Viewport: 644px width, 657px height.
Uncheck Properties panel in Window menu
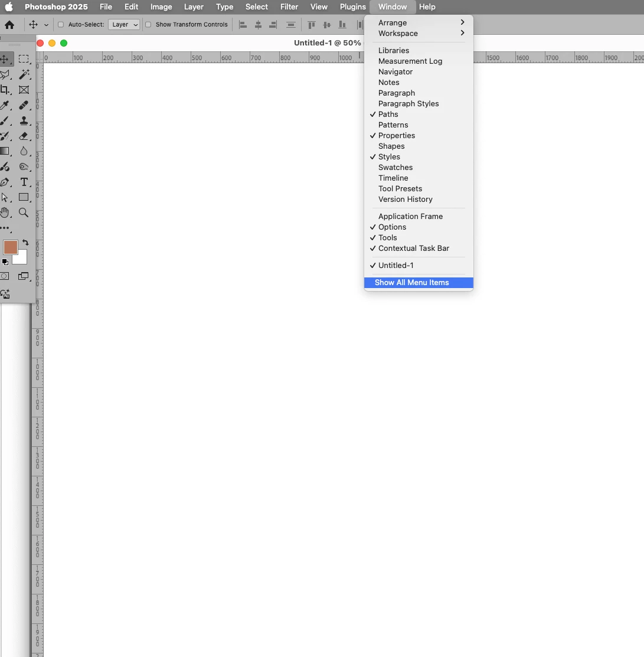point(419,136)
